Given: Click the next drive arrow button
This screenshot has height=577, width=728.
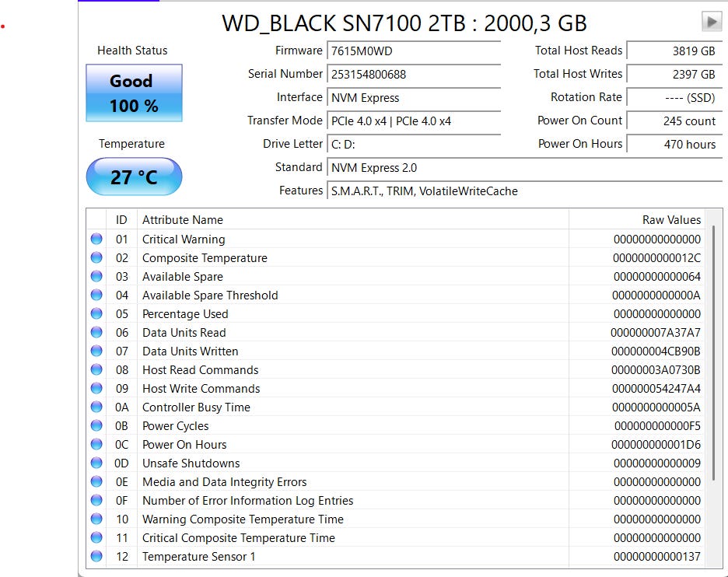Looking at the screenshot, I should tap(712, 21).
